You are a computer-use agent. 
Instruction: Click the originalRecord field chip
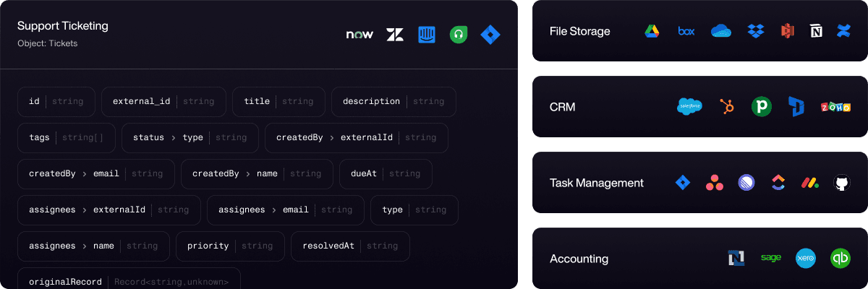coord(129,281)
